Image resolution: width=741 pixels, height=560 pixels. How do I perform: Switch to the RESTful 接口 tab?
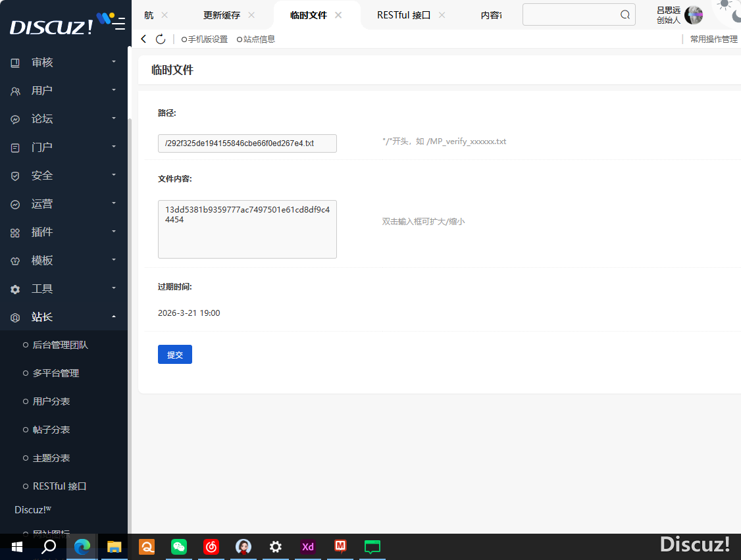(403, 15)
